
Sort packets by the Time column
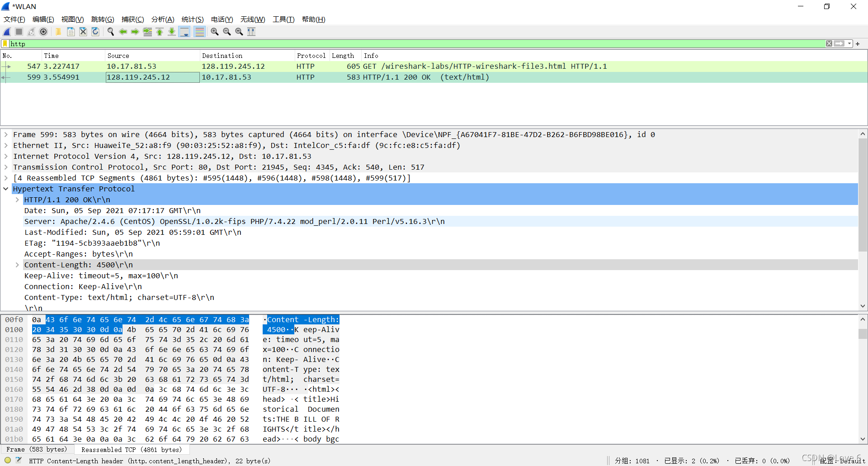(x=73, y=56)
